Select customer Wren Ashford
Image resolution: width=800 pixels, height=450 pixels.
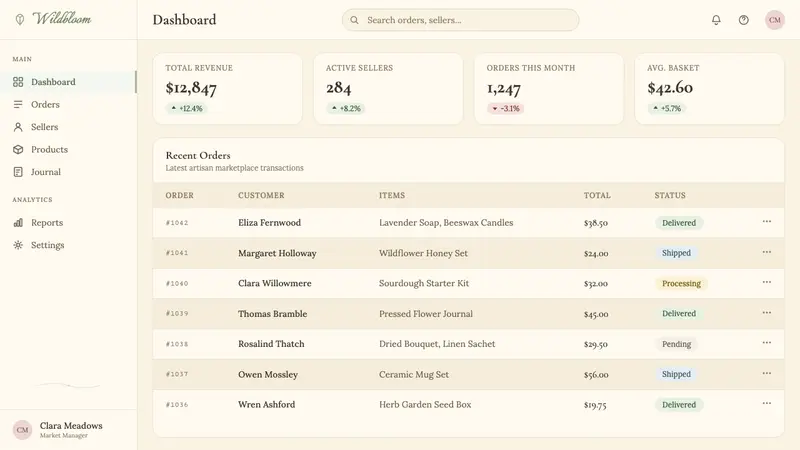point(266,405)
